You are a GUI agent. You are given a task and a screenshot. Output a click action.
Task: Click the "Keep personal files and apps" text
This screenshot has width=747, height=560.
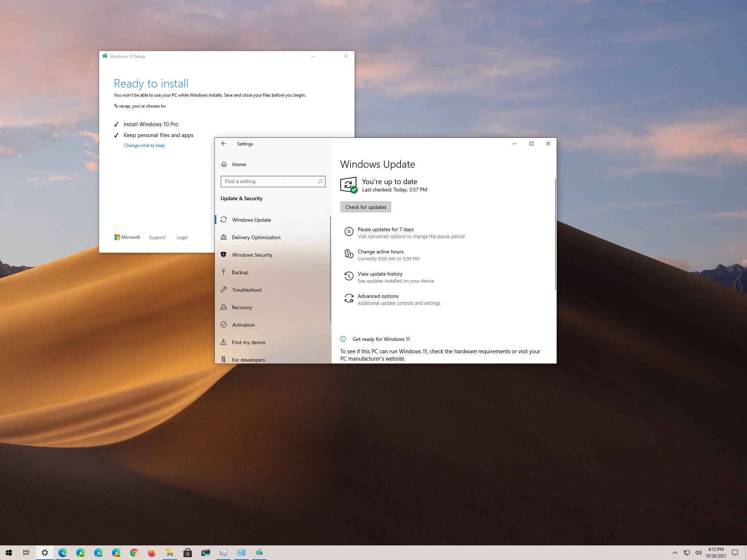158,135
